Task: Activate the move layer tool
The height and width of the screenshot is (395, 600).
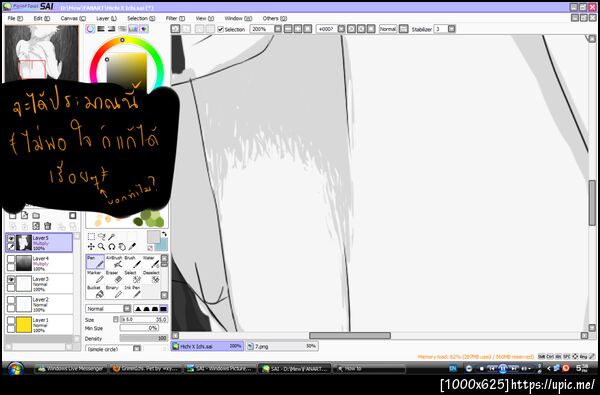Action: (91, 246)
